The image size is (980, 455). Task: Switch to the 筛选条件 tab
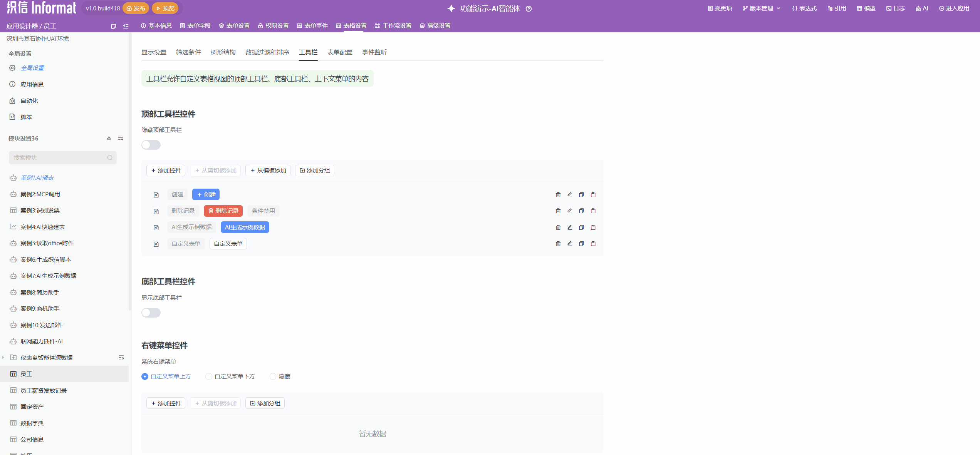pos(188,52)
